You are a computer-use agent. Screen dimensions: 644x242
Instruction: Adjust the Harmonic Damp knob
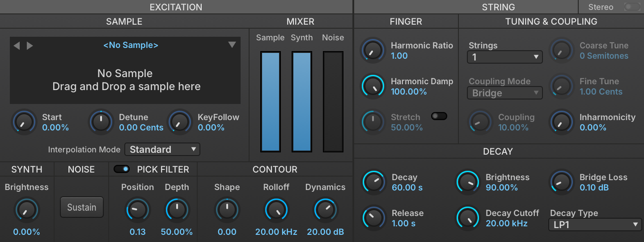373,86
